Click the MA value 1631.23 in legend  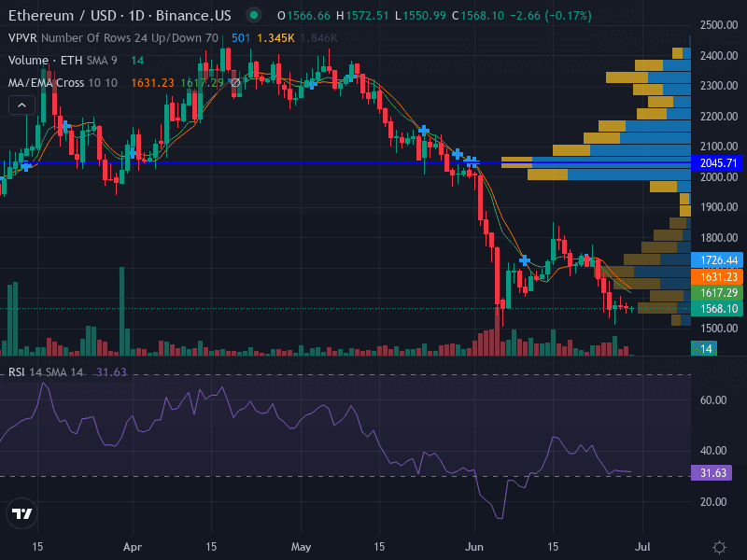pos(152,83)
